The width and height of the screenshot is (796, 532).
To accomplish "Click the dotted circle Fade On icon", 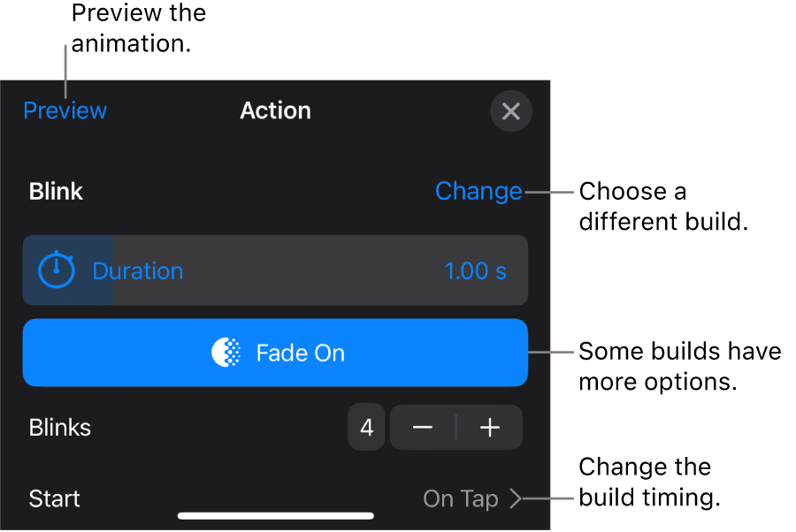I will point(226,353).
